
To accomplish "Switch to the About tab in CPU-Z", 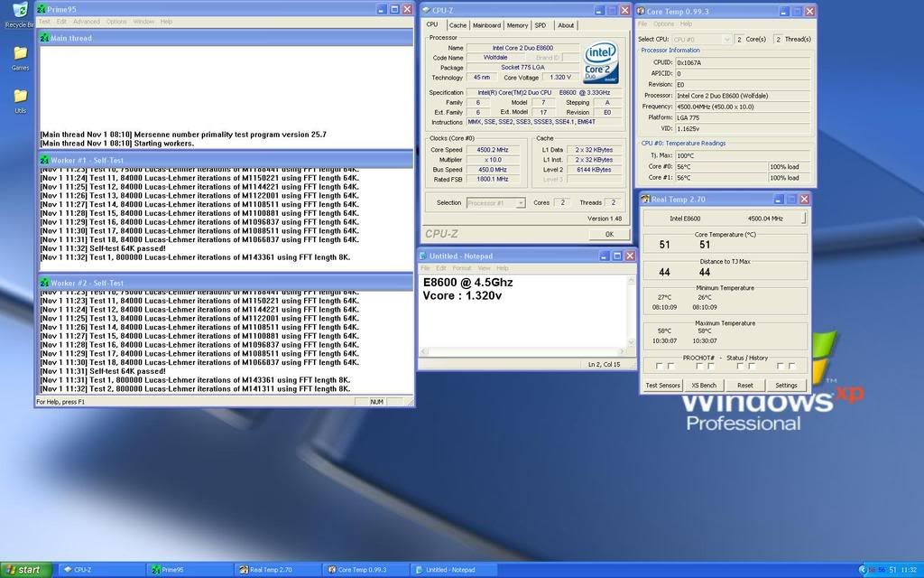I will pyautogui.click(x=566, y=25).
